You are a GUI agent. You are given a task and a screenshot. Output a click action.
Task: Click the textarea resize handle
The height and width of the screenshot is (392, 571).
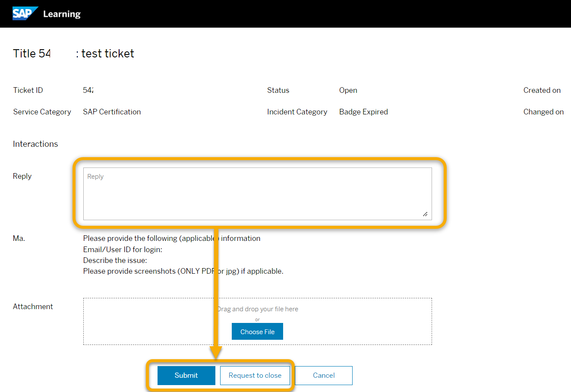tap(425, 213)
